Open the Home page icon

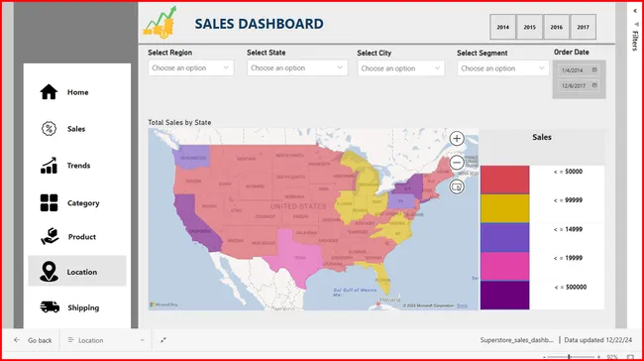coord(49,91)
